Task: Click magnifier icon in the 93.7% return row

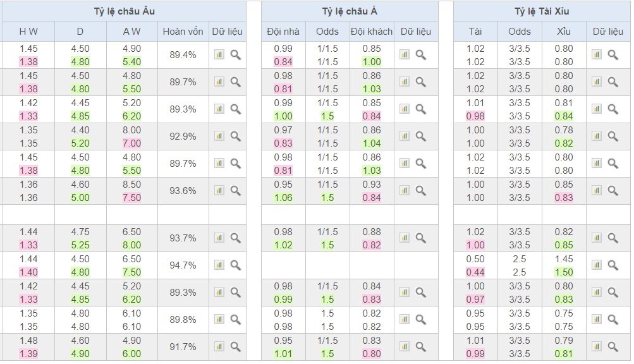Action: pyautogui.click(x=235, y=238)
